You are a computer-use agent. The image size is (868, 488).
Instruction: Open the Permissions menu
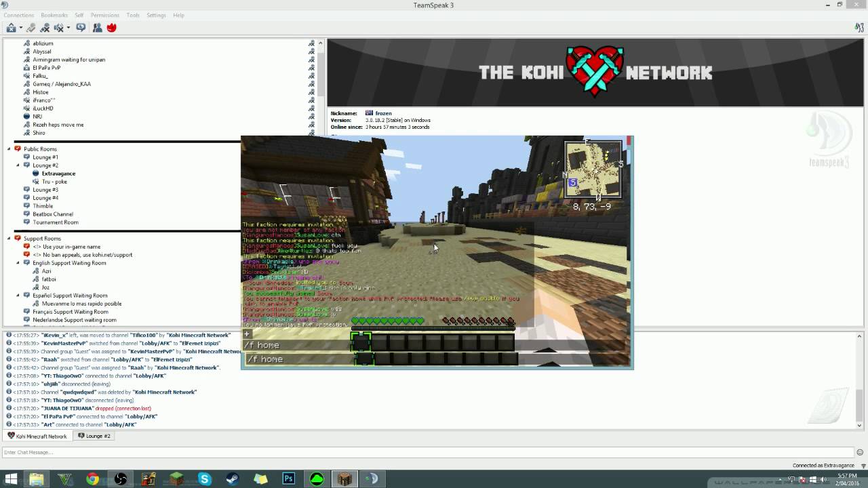point(105,15)
